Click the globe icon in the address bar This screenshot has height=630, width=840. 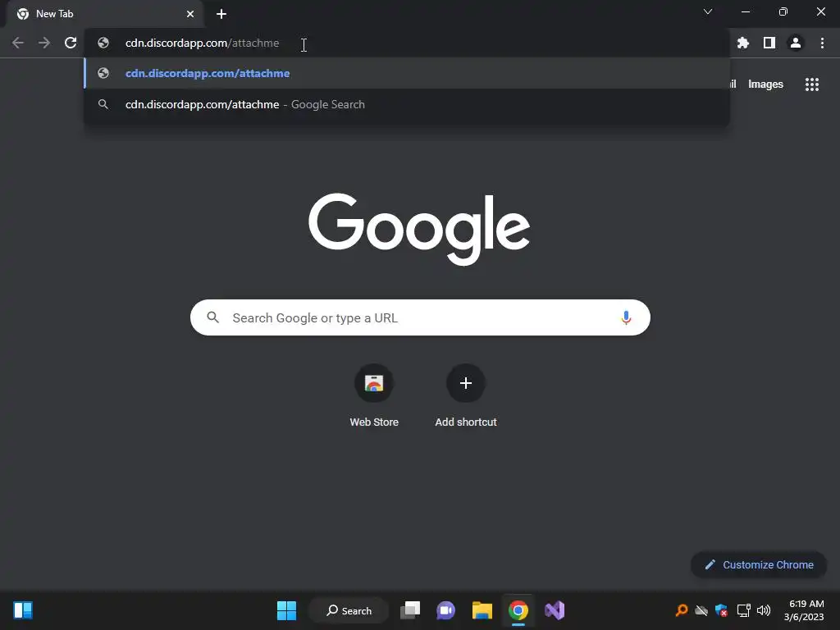coord(103,43)
